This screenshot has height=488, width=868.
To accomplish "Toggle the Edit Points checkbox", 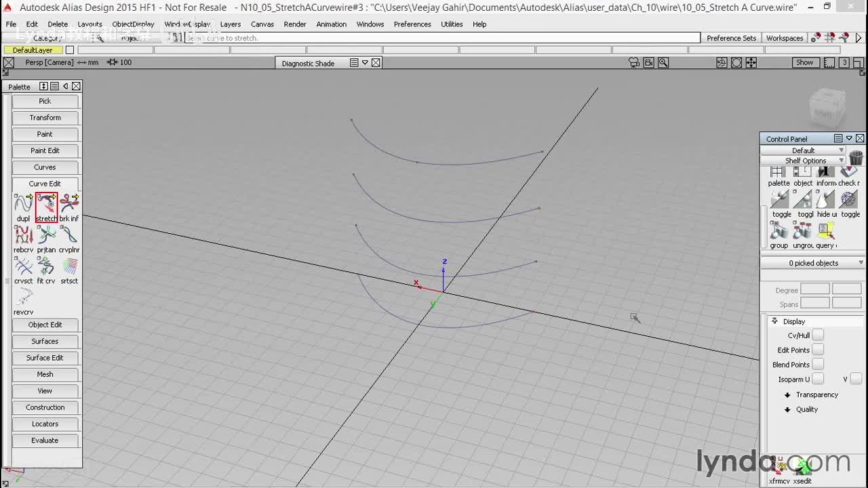I will [x=818, y=350].
